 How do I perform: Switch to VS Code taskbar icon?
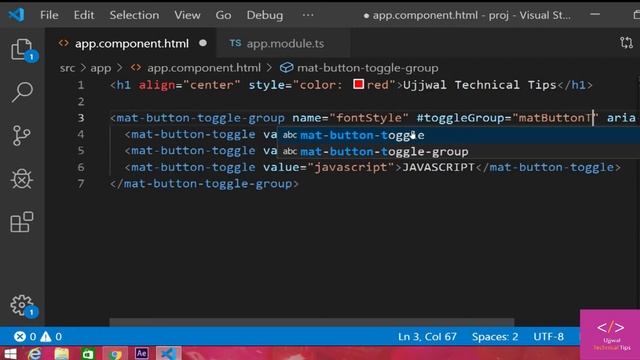pyautogui.click(x=168, y=353)
